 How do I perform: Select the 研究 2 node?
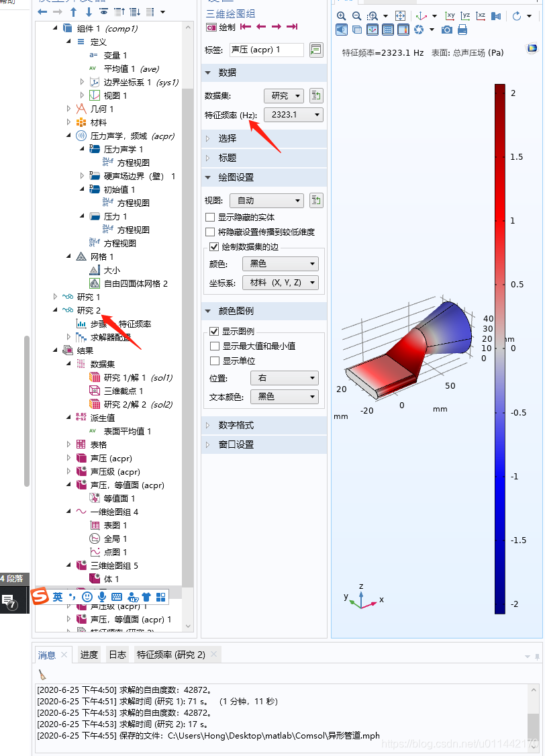point(89,310)
